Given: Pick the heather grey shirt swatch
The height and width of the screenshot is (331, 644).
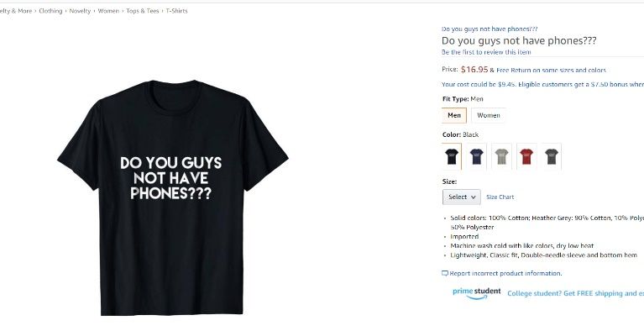Looking at the screenshot, I should click(501, 156).
